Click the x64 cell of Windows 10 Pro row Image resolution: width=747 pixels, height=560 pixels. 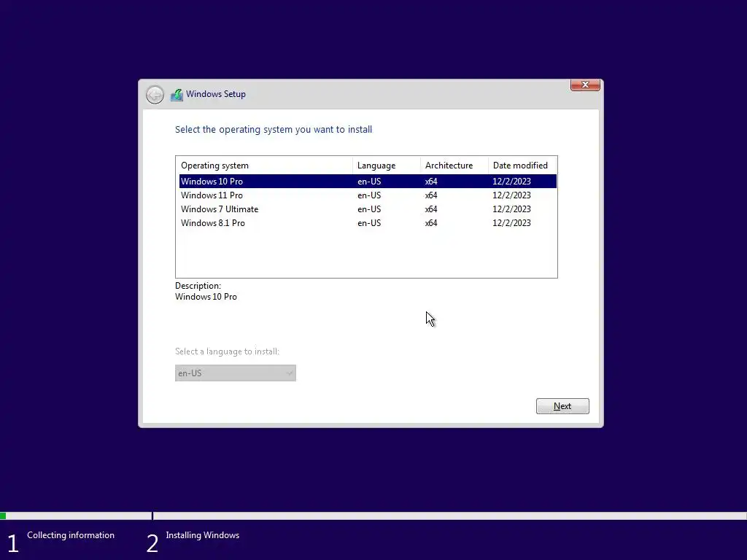(431, 182)
